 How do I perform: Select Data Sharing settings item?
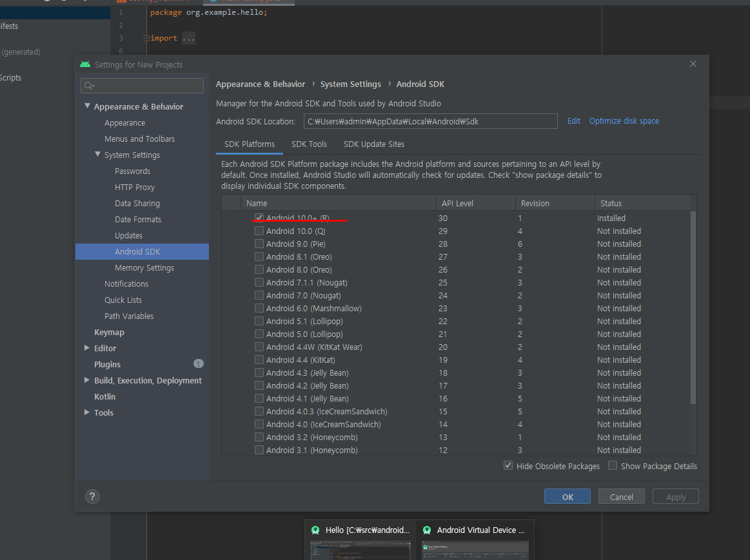coord(137,204)
